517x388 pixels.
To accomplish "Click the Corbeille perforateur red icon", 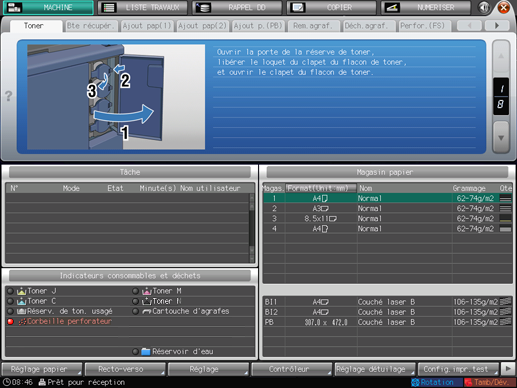I will point(22,322).
